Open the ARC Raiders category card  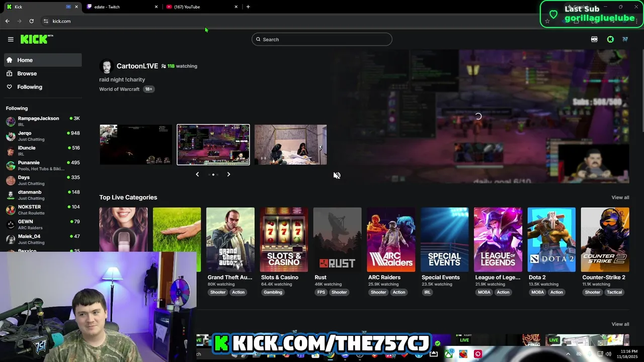391,240
